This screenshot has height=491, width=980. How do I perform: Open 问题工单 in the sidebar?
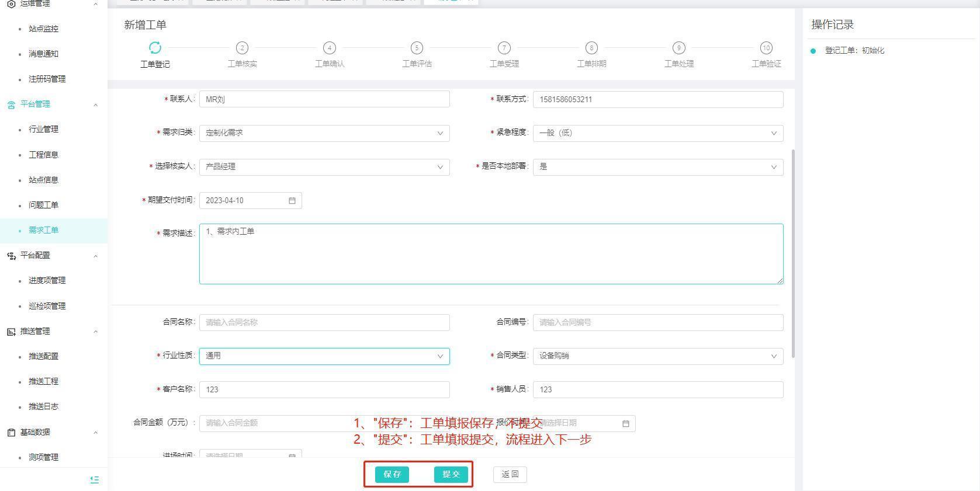(x=44, y=205)
